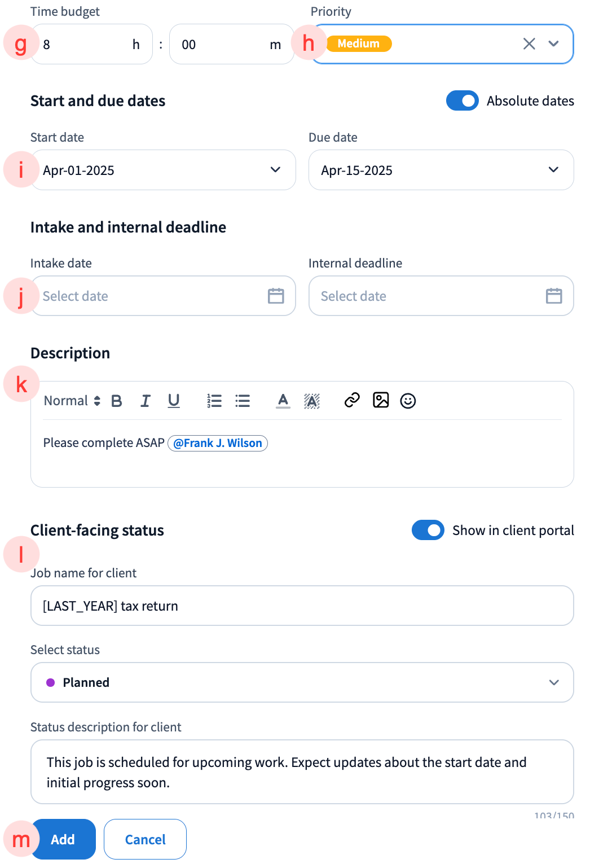Toggle the Absolute dates switch

(x=462, y=101)
